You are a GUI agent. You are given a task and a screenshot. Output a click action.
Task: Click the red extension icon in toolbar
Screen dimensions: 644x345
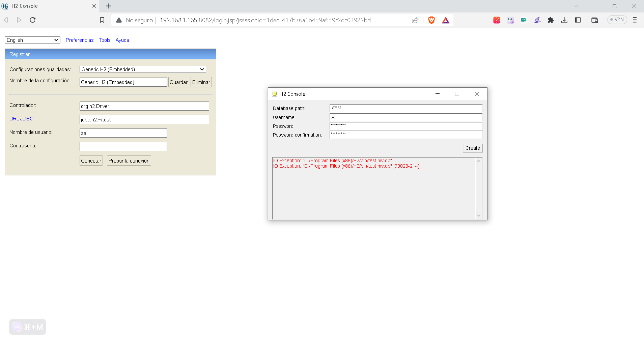click(x=497, y=20)
